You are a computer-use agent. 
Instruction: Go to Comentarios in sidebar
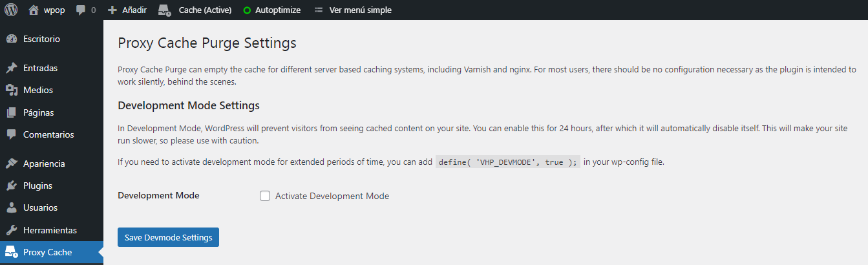(48, 134)
